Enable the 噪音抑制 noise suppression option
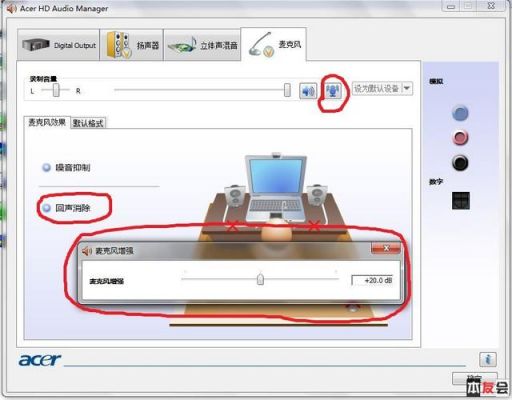 coord(46,167)
